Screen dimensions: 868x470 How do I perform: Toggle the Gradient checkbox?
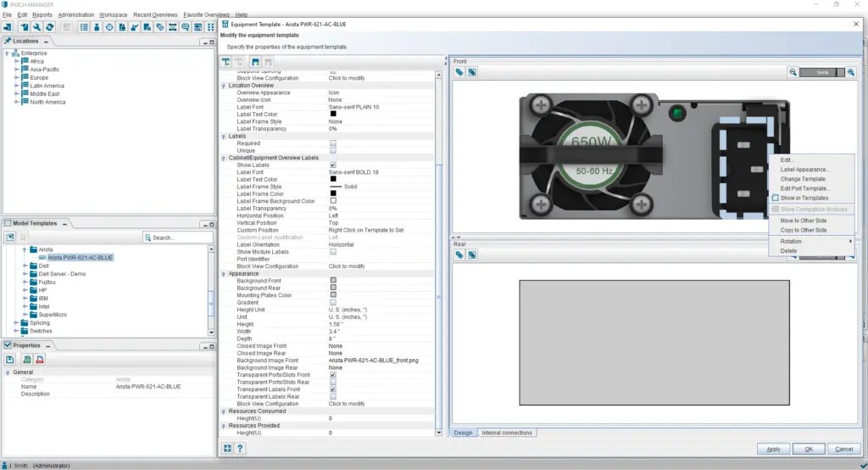coord(333,302)
